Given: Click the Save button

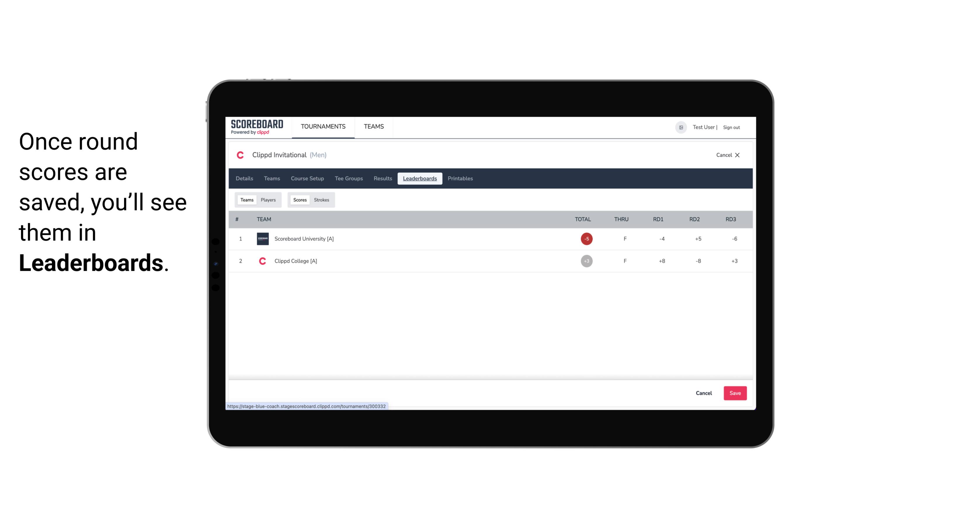Looking at the screenshot, I should (x=734, y=393).
